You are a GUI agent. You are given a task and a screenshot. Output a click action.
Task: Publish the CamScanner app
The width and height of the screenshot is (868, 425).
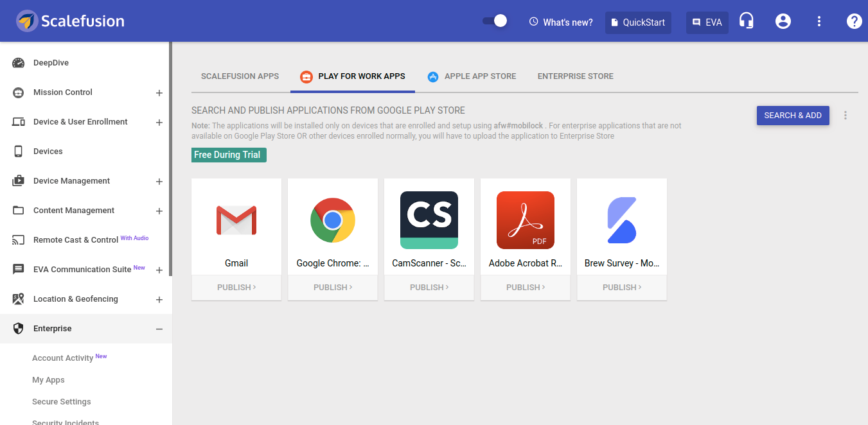point(429,288)
